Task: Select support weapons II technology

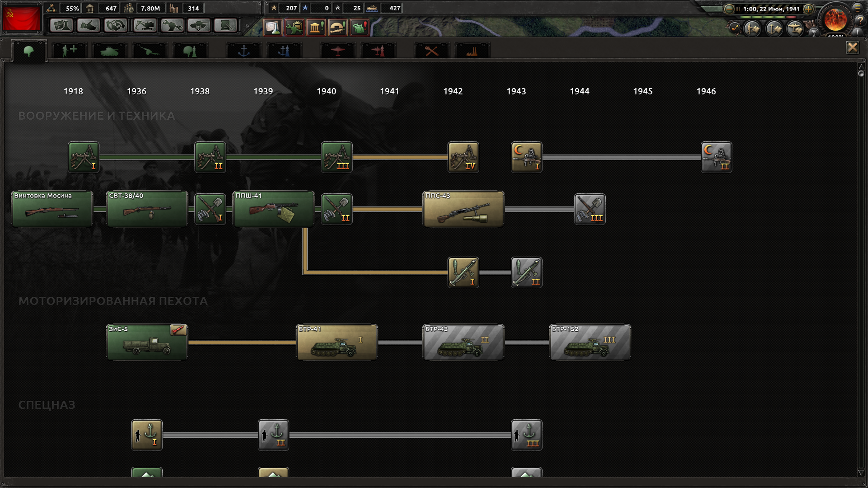Action: pyautogui.click(x=210, y=157)
